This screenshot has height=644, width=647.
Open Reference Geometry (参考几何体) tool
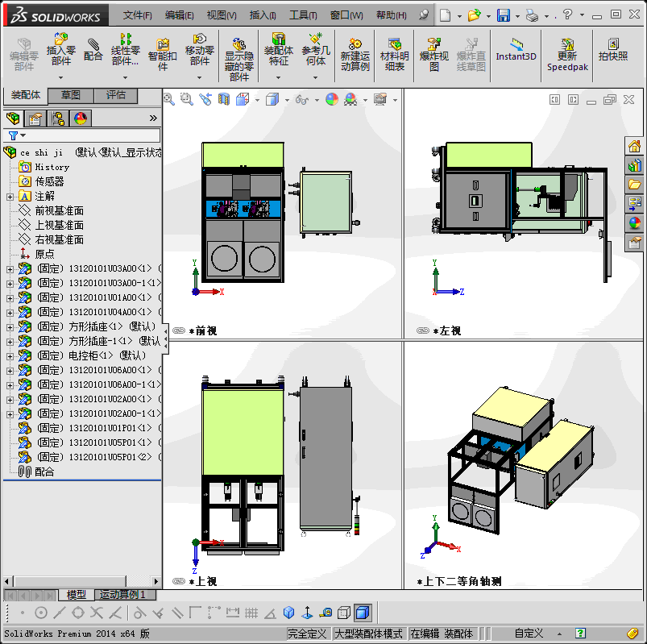(316, 49)
